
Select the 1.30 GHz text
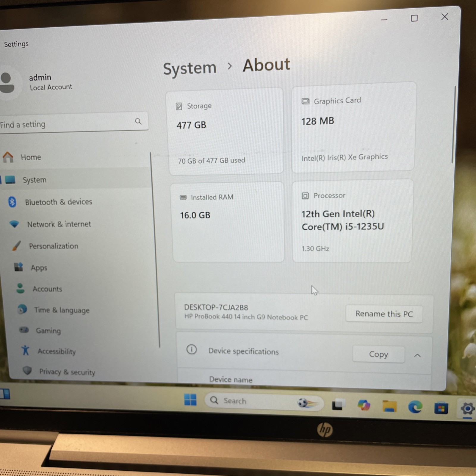(315, 248)
